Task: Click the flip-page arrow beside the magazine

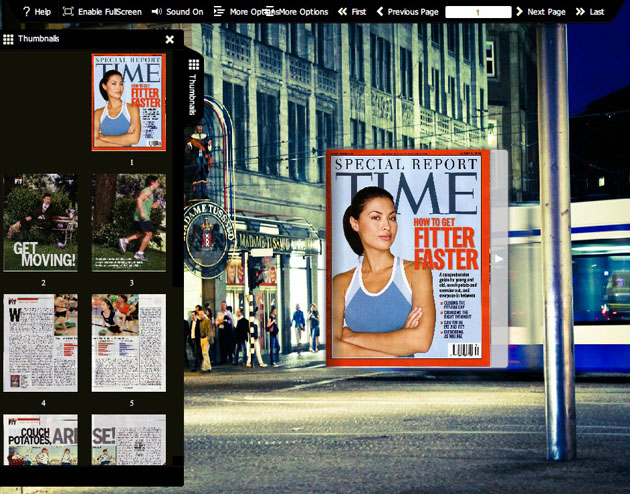Action: pyautogui.click(x=499, y=259)
